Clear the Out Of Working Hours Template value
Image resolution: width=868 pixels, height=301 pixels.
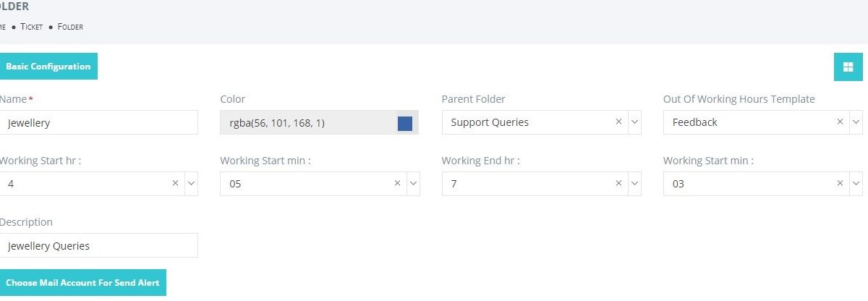click(x=841, y=122)
